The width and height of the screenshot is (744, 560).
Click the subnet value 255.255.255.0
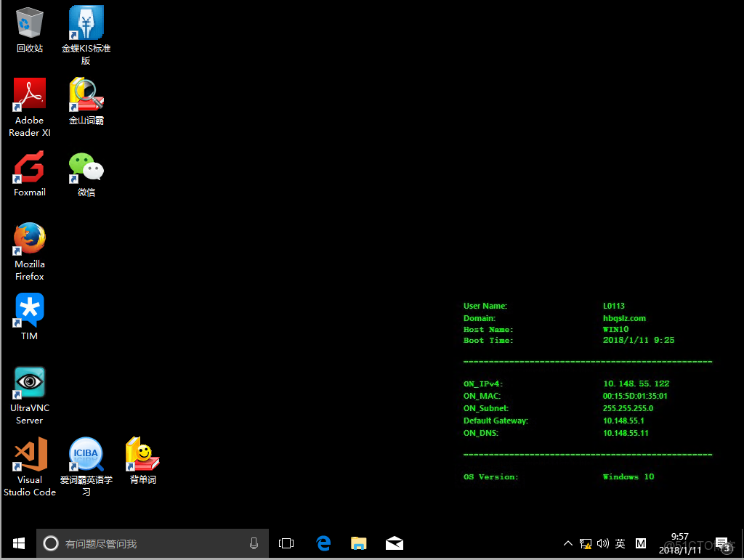pos(628,408)
